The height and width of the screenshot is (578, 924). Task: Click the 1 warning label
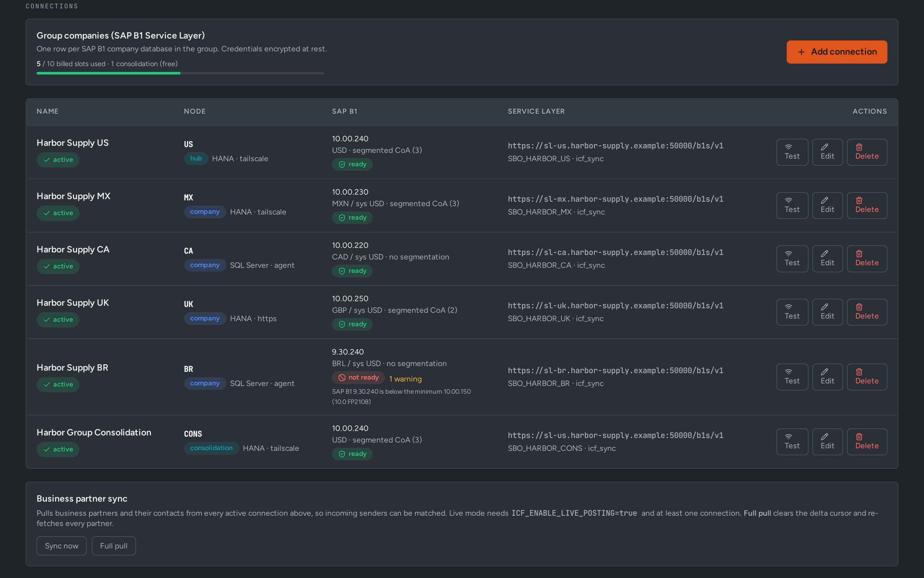click(x=405, y=379)
